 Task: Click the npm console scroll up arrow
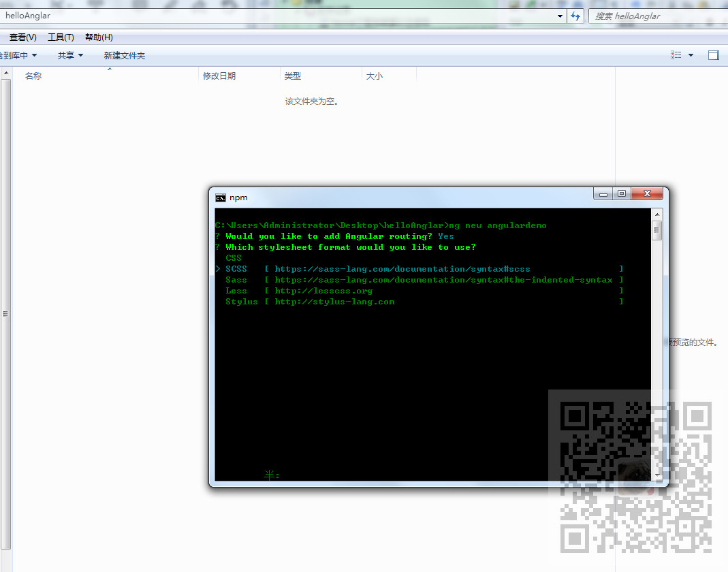pyautogui.click(x=657, y=214)
